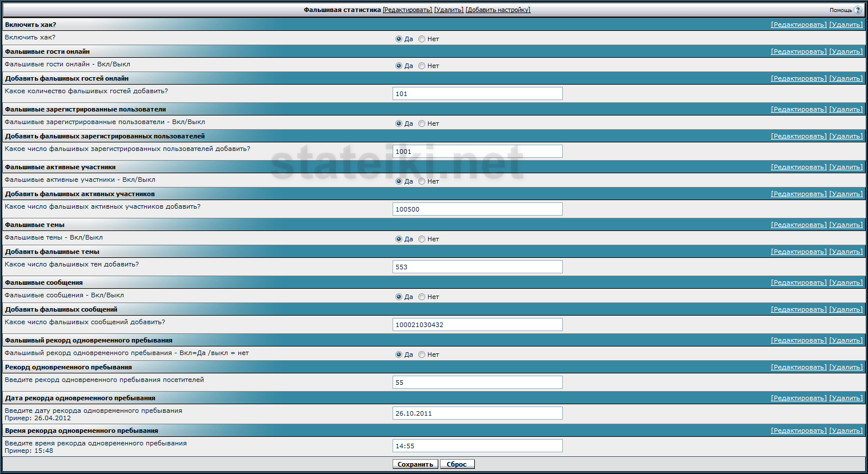Select Нет for Включить хак?

click(422, 39)
